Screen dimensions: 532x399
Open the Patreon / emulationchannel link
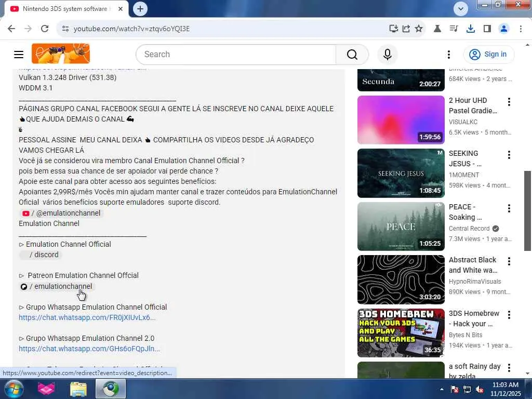click(x=56, y=286)
